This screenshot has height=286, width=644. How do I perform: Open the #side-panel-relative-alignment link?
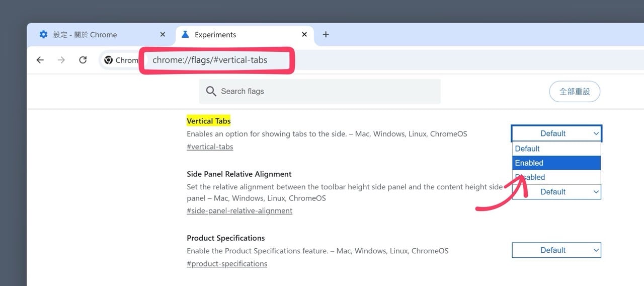239,210
